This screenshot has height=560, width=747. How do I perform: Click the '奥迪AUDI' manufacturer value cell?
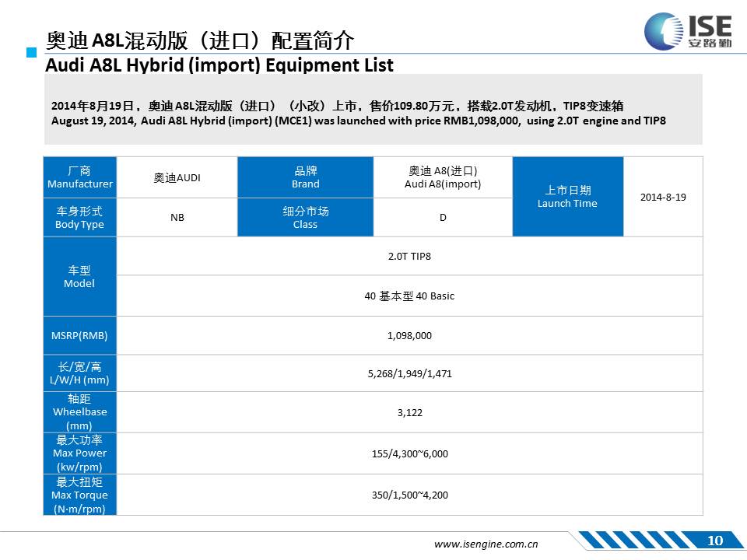pos(177,177)
